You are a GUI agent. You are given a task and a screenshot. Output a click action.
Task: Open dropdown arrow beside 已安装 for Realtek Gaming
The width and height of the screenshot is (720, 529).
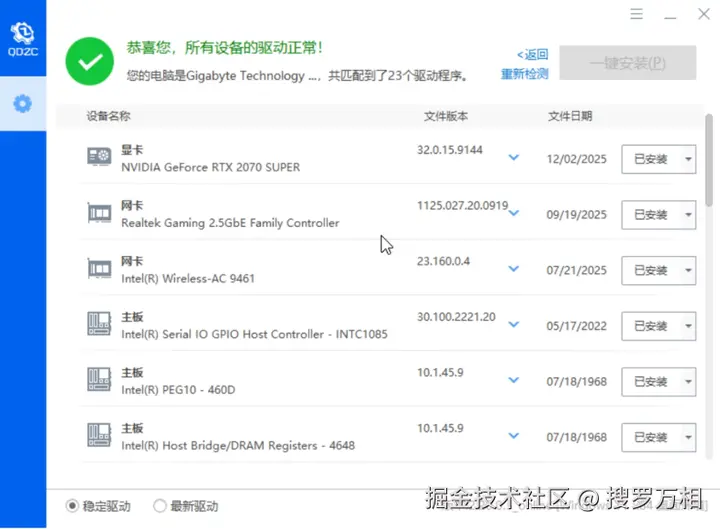coord(688,215)
